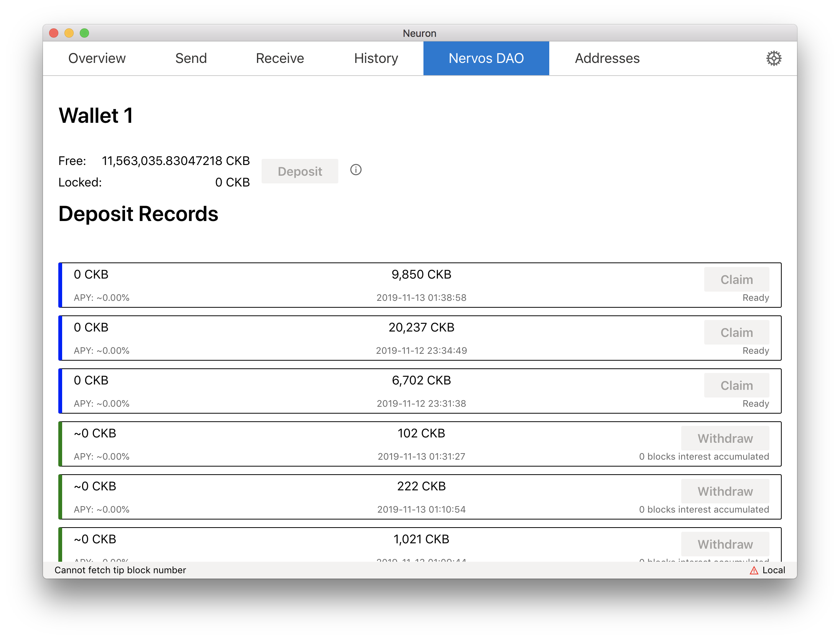Claim the 20,237 CKB deposit
Image resolution: width=840 pixels, height=640 pixels.
(x=736, y=332)
